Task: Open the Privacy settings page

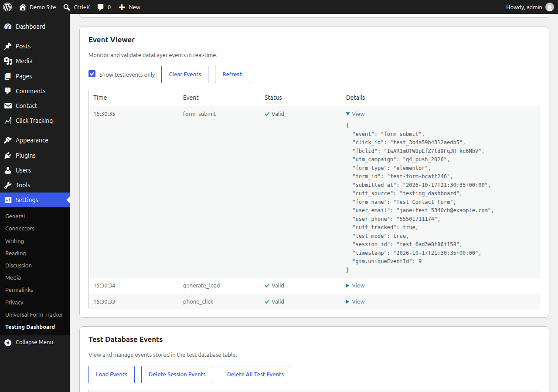Action: [14, 302]
